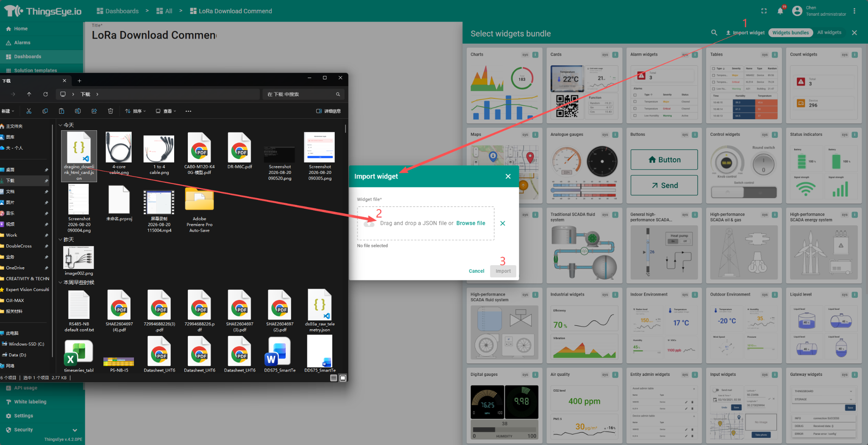Open the notifications bell in ThingsEye header
Viewport: 868px width, 445px height.
[780, 11]
